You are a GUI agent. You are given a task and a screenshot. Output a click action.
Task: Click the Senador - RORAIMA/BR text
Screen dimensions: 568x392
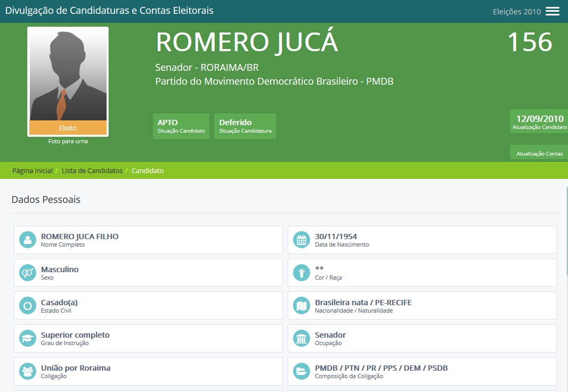coord(207,67)
